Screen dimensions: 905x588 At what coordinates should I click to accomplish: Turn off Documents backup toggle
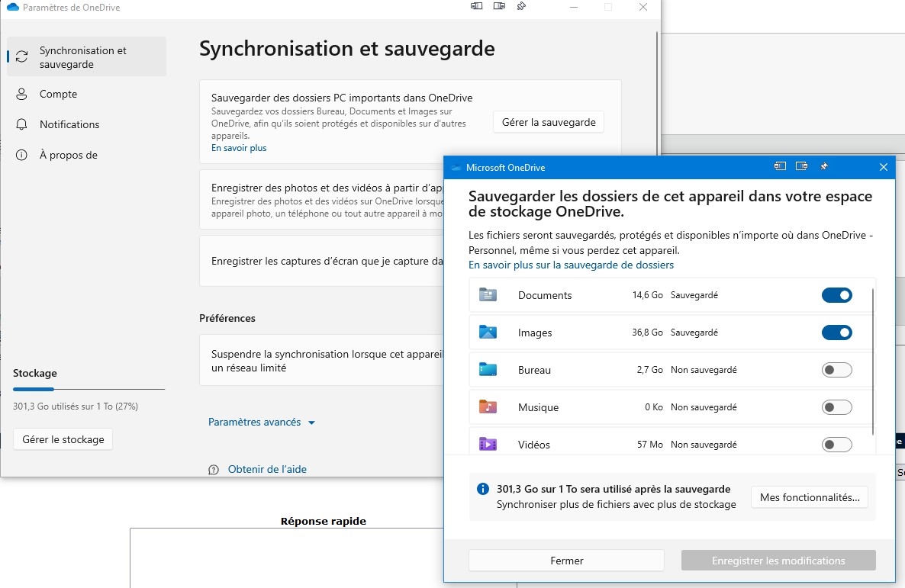[x=837, y=295]
